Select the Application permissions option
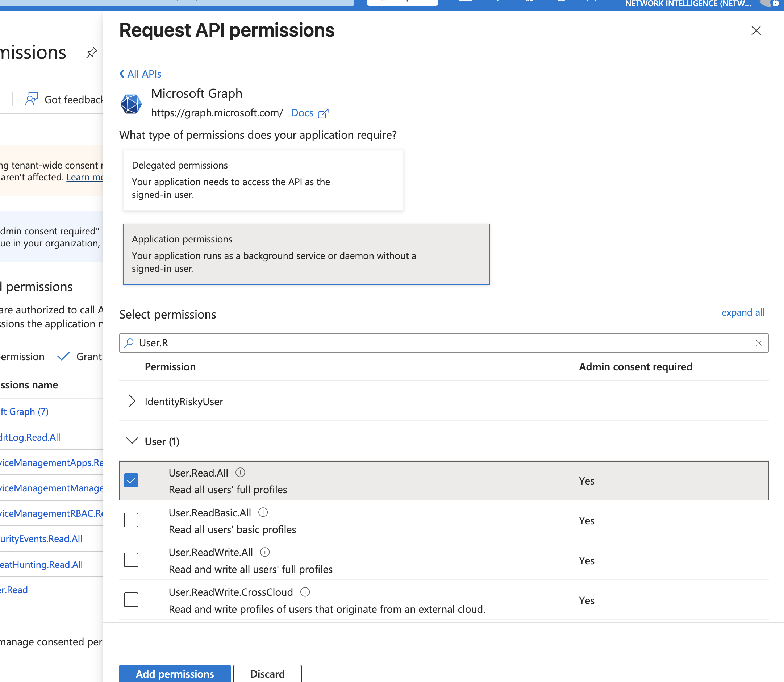This screenshot has width=784, height=682. (306, 254)
